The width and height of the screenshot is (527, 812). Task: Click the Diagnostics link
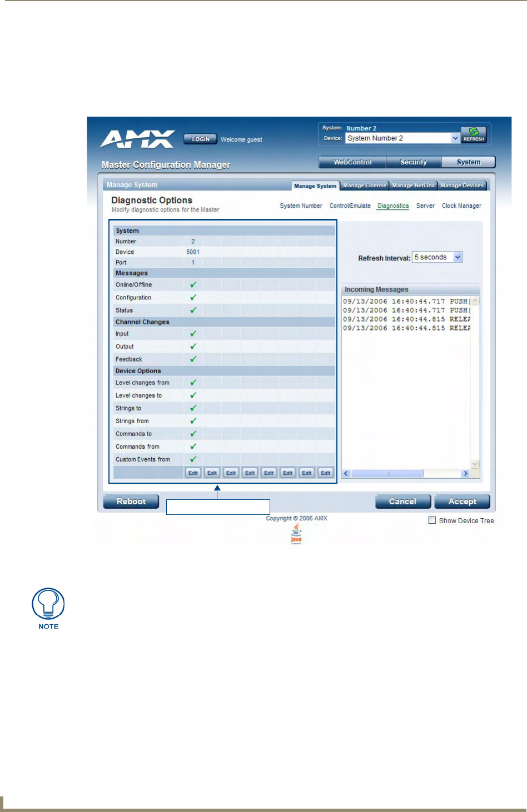pyautogui.click(x=393, y=205)
